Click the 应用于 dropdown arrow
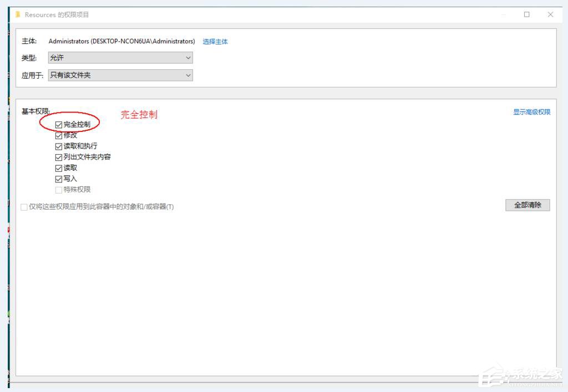This screenshot has height=392, width=568. (x=188, y=75)
